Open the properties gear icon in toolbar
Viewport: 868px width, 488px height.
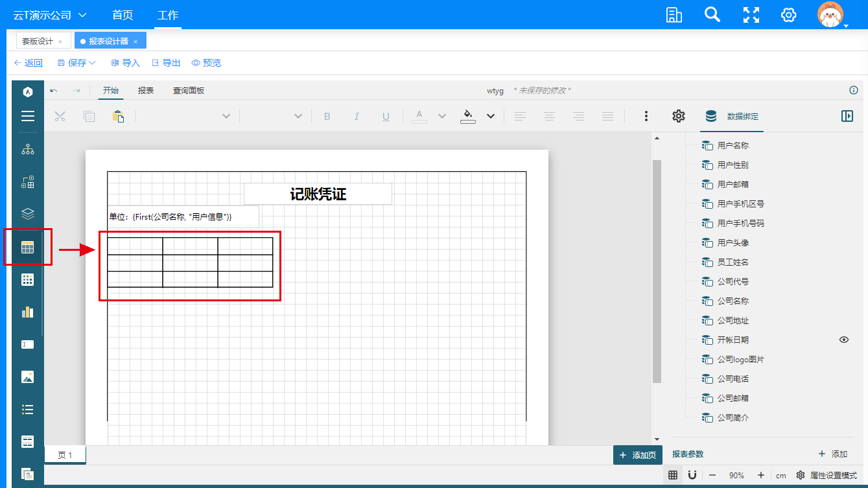678,116
